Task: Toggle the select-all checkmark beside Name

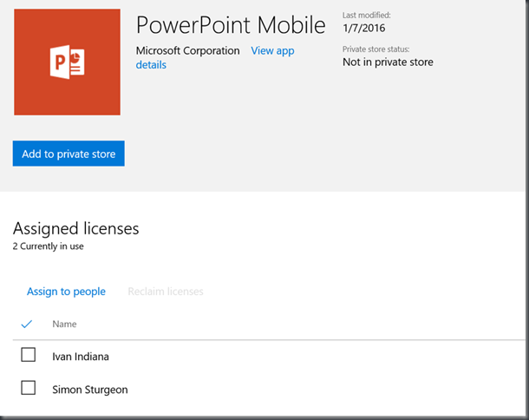Action: (27, 325)
